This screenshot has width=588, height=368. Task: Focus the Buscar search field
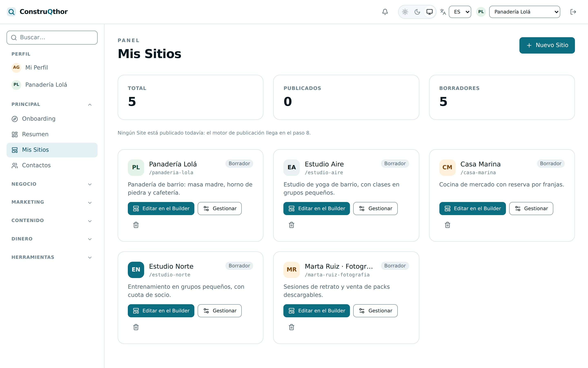(x=52, y=37)
